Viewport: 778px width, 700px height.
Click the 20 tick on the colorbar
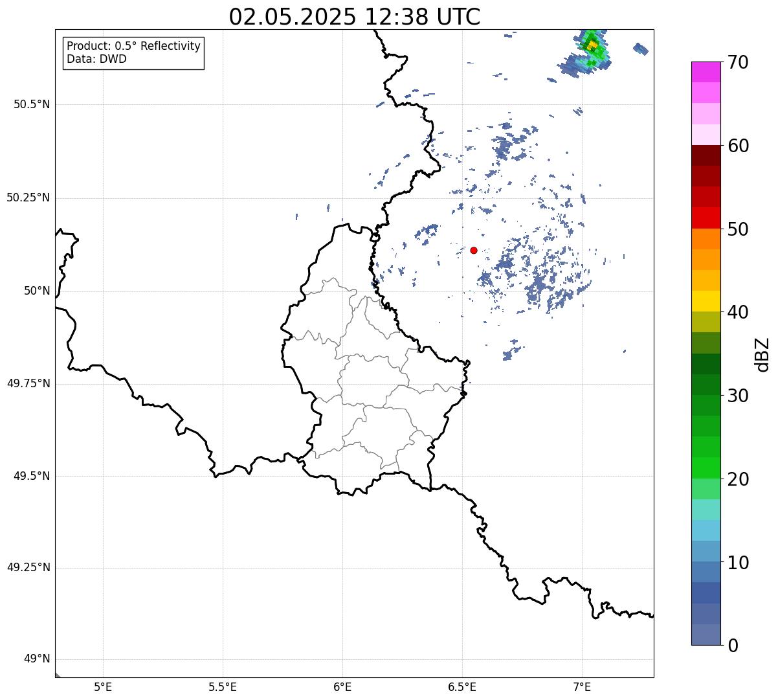[738, 479]
